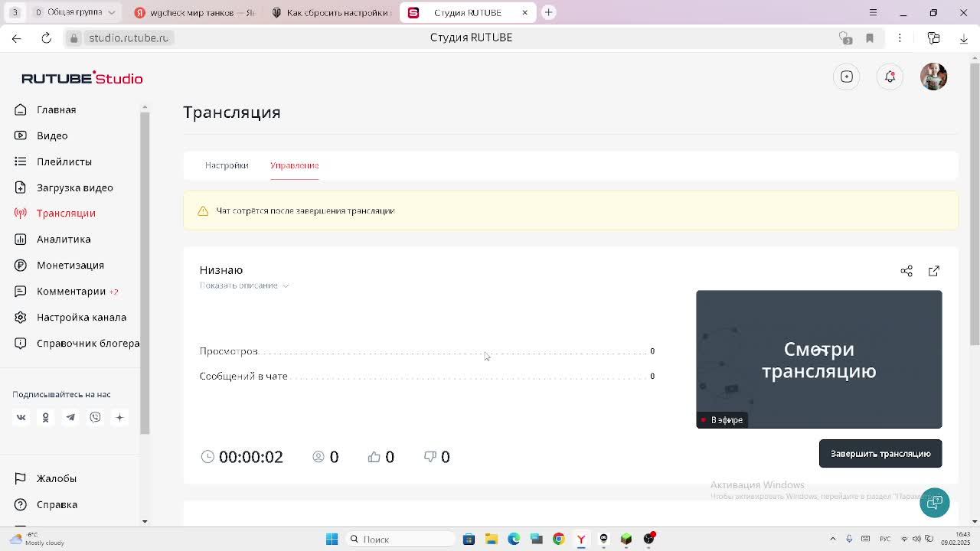
Task: Click the RUTUBE Studio logo
Action: (x=82, y=78)
